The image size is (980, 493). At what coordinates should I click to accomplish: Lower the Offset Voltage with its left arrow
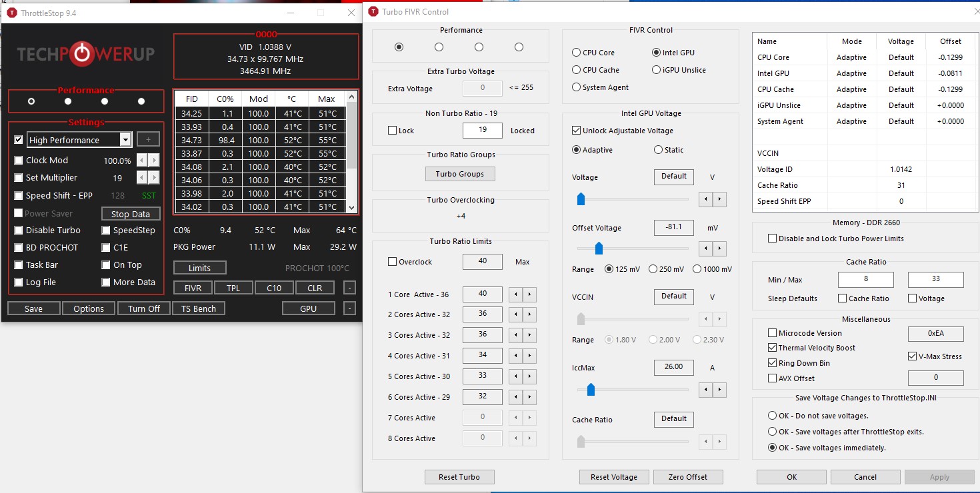(x=705, y=248)
